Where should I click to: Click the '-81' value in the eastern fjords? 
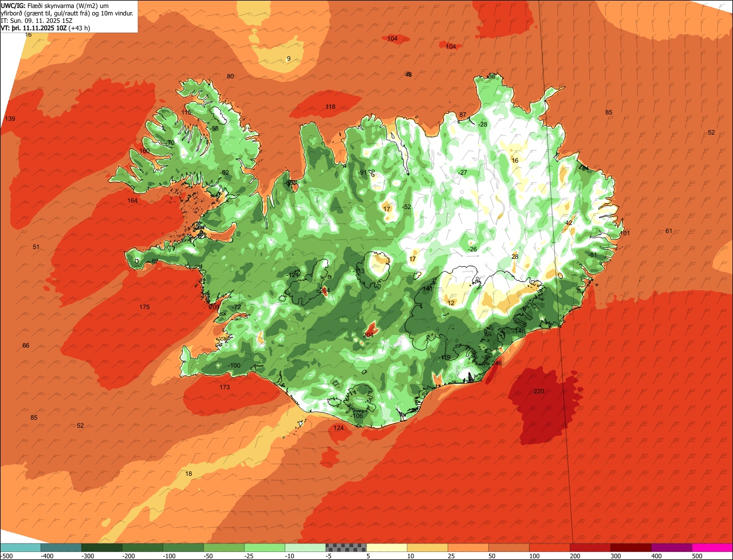[x=592, y=255]
